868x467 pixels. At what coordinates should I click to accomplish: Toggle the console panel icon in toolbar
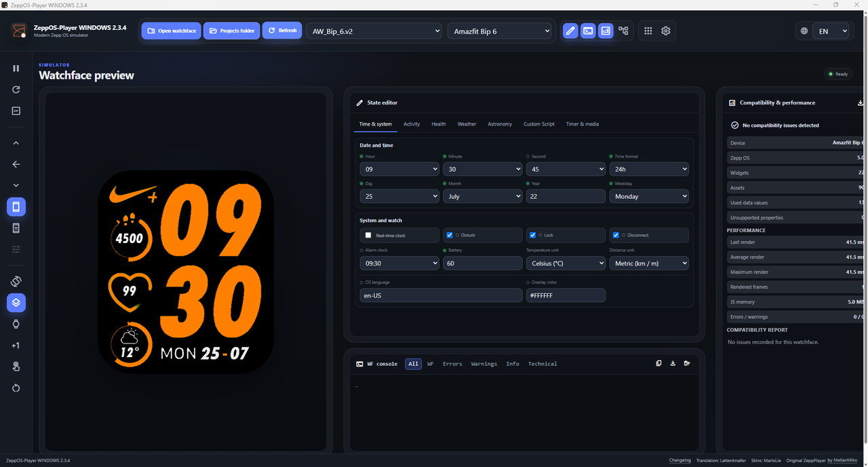click(x=588, y=31)
